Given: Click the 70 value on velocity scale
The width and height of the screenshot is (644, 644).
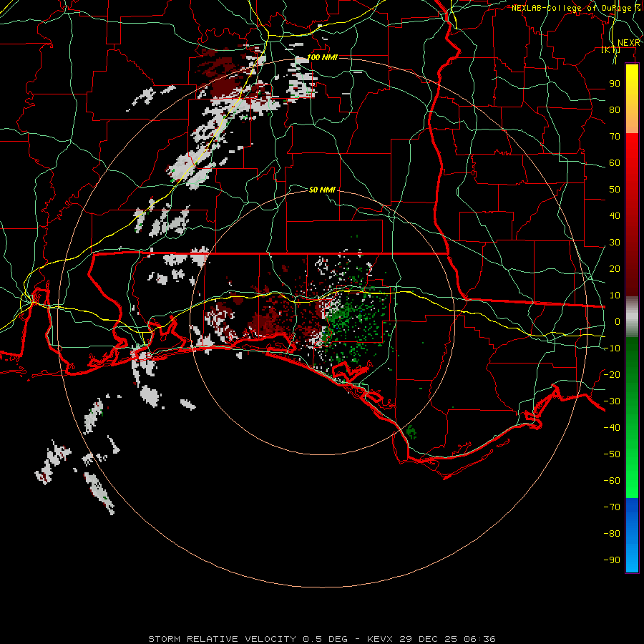Looking at the screenshot, I should (615, 137).
